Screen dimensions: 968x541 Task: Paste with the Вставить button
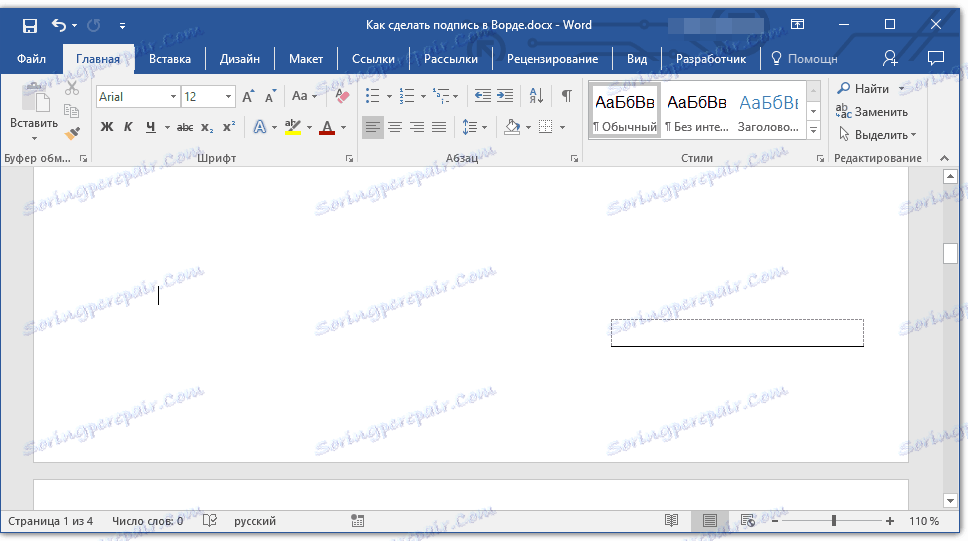tap(34, 111)
